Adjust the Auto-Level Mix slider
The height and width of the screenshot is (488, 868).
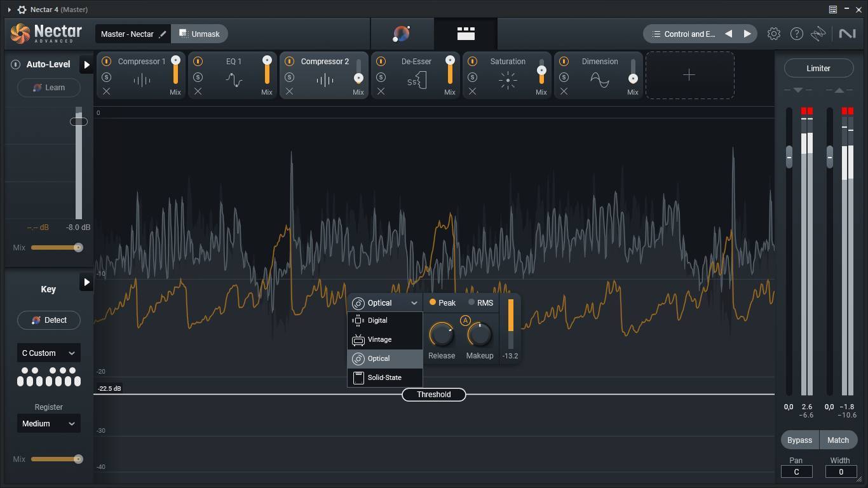[x=57, y=248]
